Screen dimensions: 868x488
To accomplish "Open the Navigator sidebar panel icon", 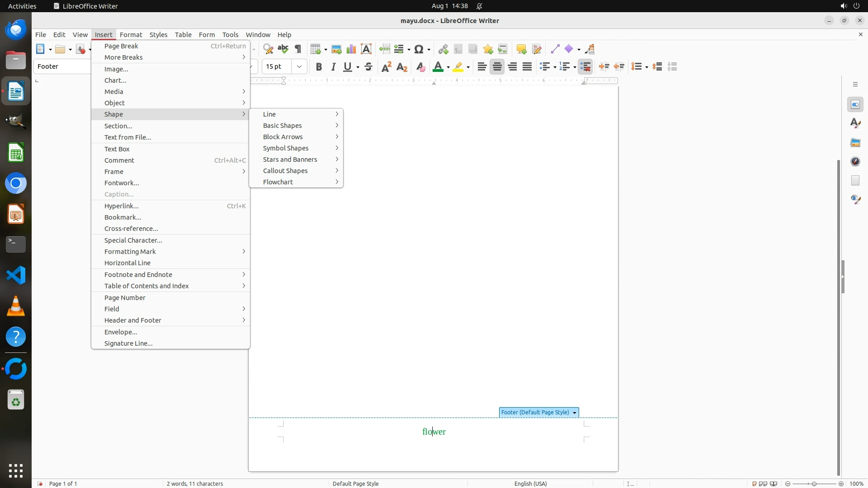I will point(855,162).
